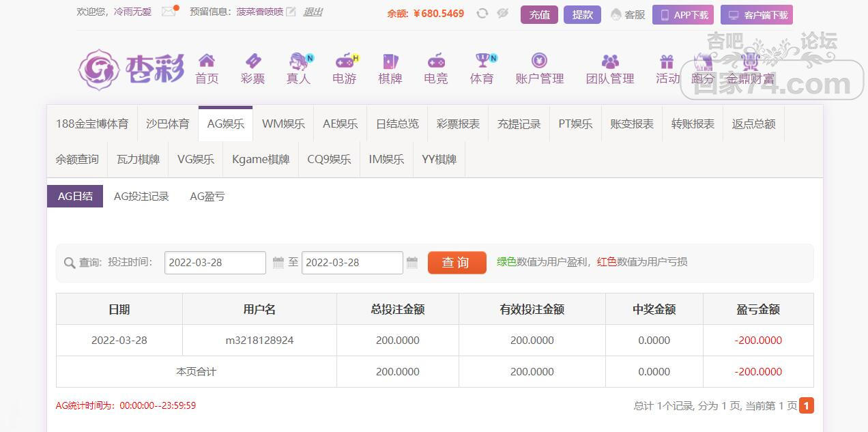Screen dimensions: 868x432
Task: Click the 提款 withdraw button
Action: (x=582, y=14)
